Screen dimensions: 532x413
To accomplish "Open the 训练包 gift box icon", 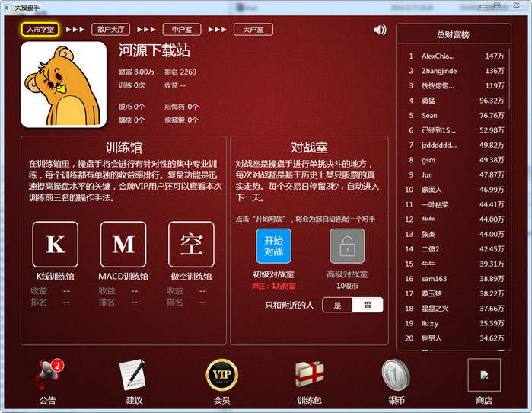I will pos(309,375).
